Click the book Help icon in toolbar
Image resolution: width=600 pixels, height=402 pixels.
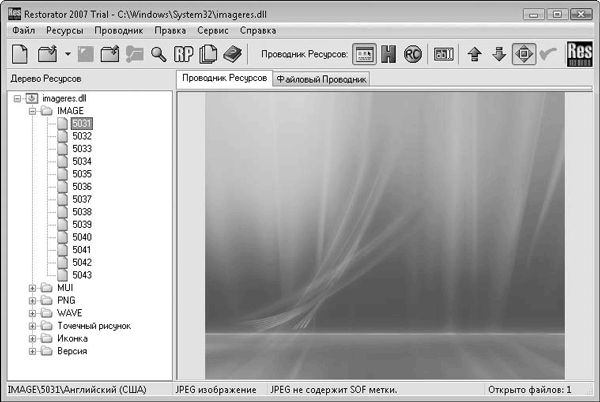pyautogui.click(x=232, y=54)
